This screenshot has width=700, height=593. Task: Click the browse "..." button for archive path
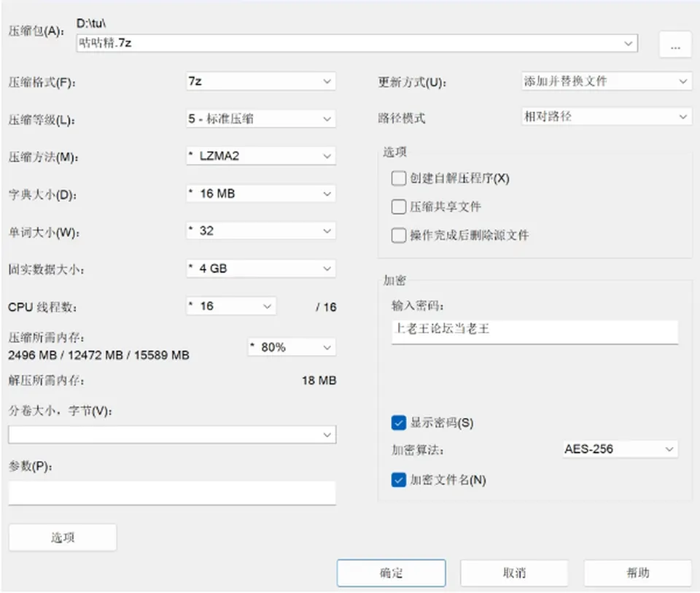[675, 44]
